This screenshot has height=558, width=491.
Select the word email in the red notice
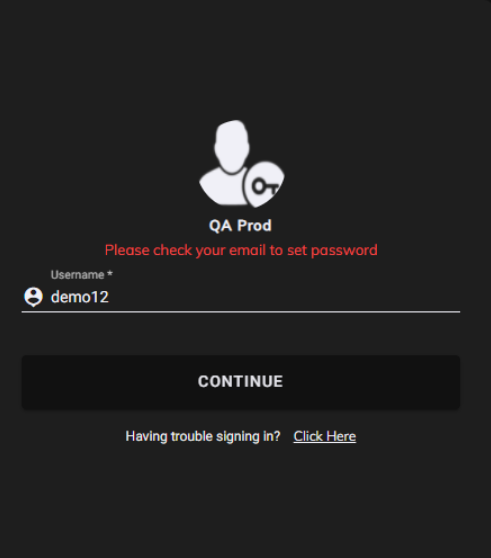pos(248,250)
